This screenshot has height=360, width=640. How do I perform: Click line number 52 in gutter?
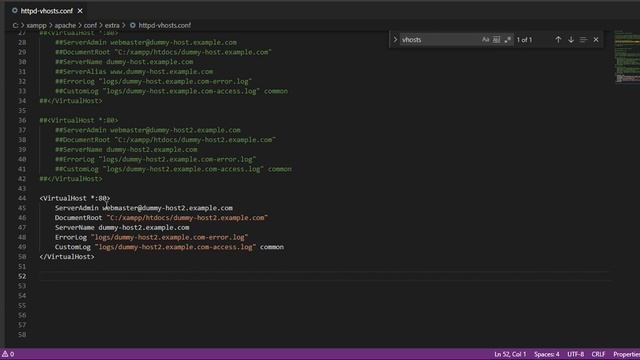(22, 276)
